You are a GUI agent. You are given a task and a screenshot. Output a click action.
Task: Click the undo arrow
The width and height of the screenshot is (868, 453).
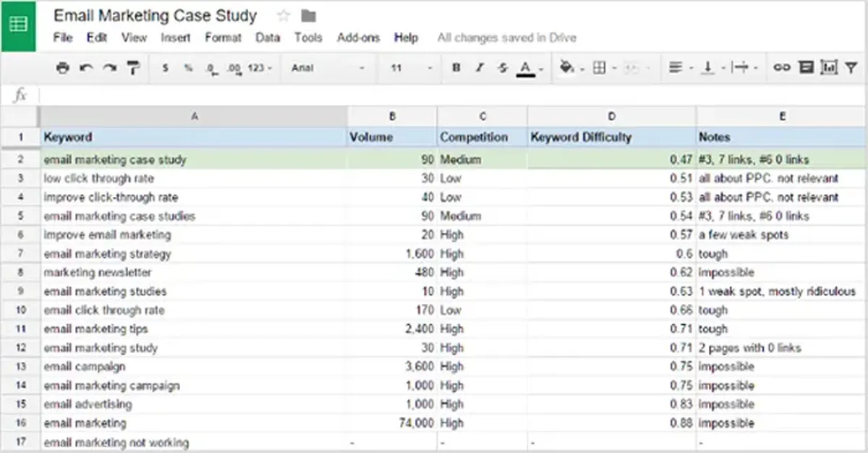pyautogui.click(x=86, y=67)
